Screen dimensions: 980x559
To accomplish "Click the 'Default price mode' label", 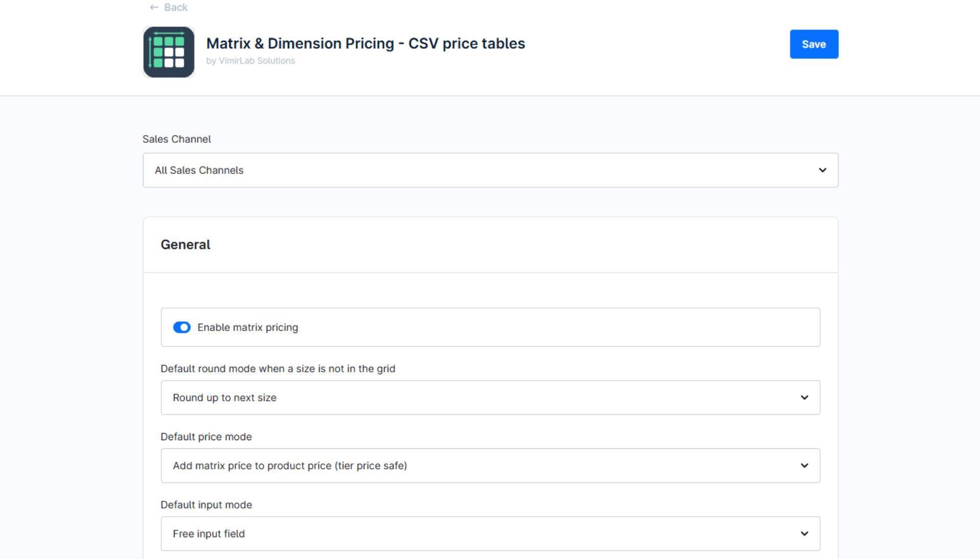I will (x=206, y=437).
